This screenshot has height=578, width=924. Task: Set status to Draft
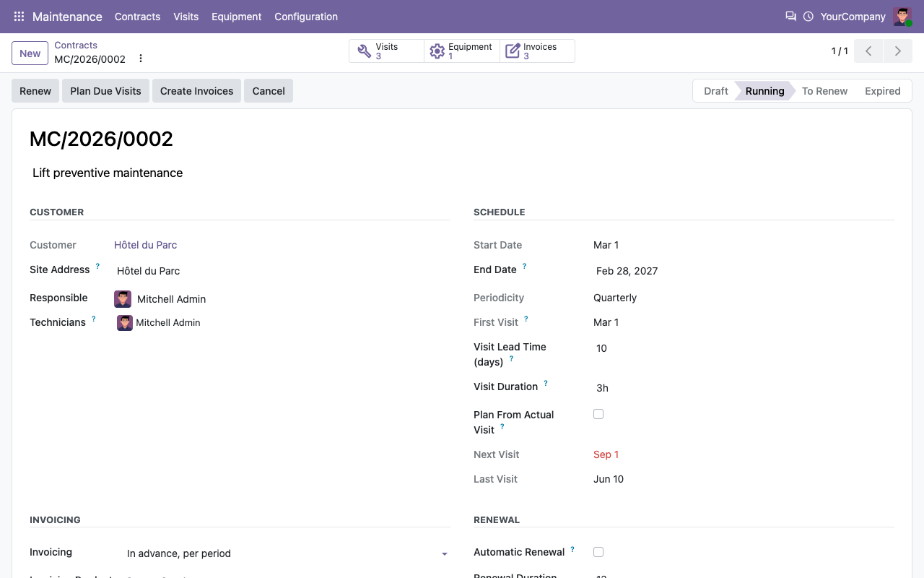point(715,91)
